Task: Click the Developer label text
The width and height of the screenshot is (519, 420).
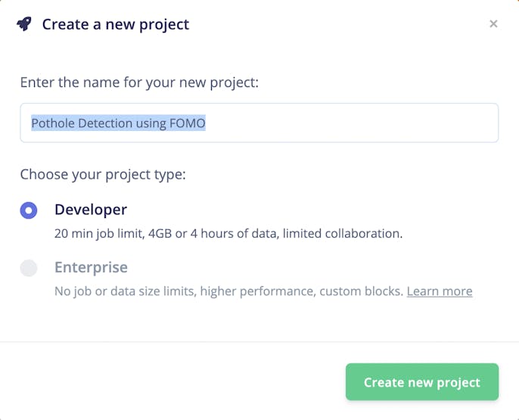Action: (x=91, y=210)
